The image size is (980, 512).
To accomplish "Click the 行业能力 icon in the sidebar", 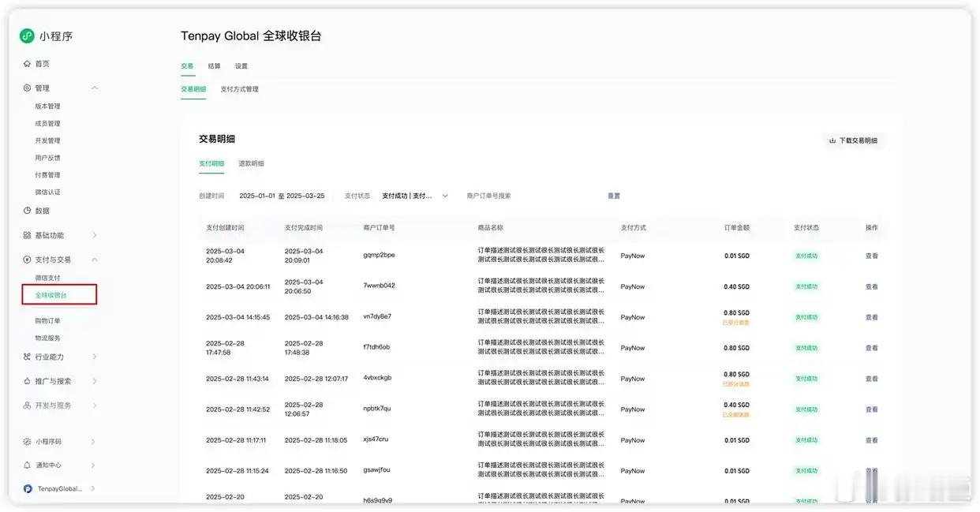I will click(x=28, y=357).
